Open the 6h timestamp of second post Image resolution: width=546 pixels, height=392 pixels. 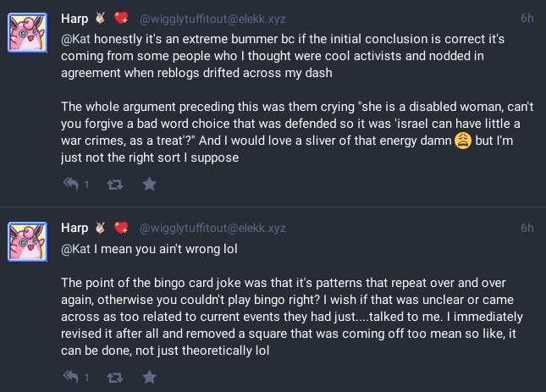tap(527, 228)
